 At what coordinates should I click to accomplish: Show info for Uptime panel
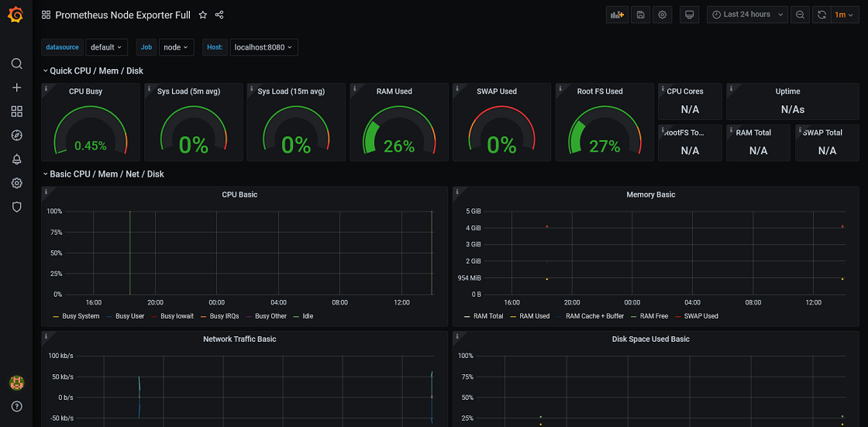click(732, 88)
